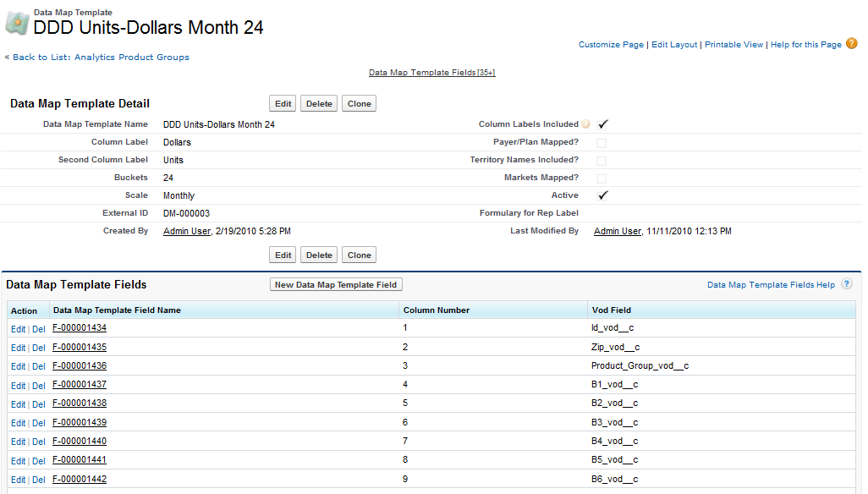Open the Help for this Page icon
The image size is (868, 494).
pyautogui.click(x=851, y=44)
